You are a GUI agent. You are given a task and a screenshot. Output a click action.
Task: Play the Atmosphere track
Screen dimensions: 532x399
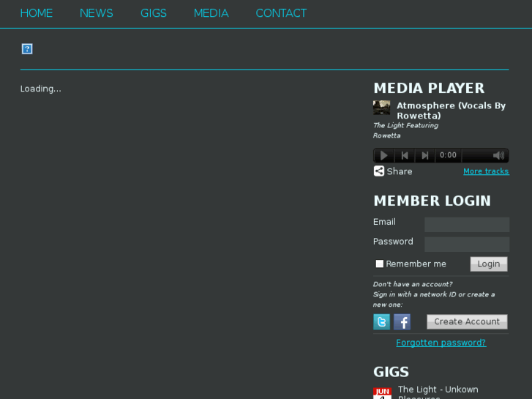click(x=383, y=155)
